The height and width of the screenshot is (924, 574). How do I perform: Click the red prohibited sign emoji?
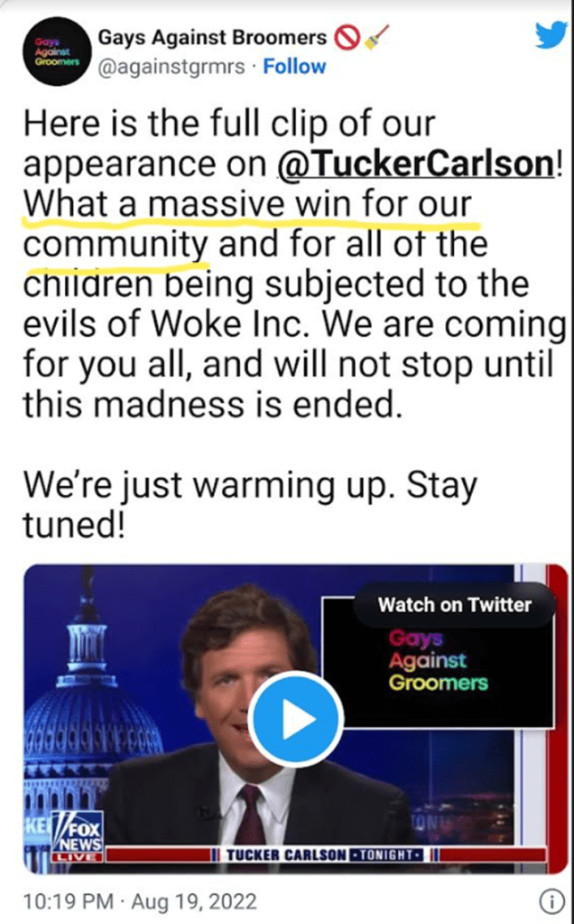tap(347, 38)
